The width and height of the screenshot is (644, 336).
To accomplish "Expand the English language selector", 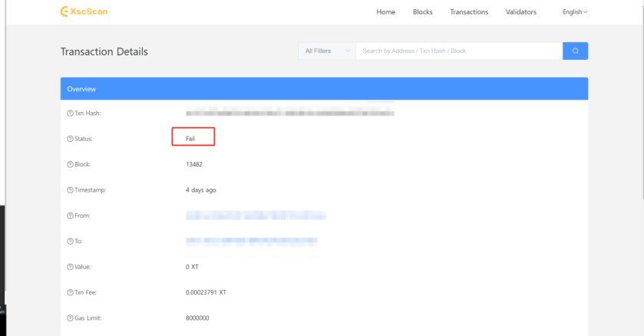I will pos(575,12).
